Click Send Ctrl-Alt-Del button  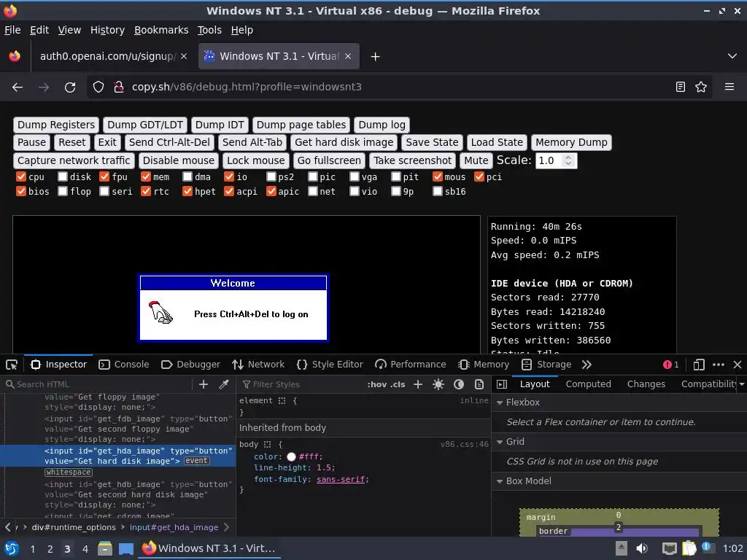[169, 142]
